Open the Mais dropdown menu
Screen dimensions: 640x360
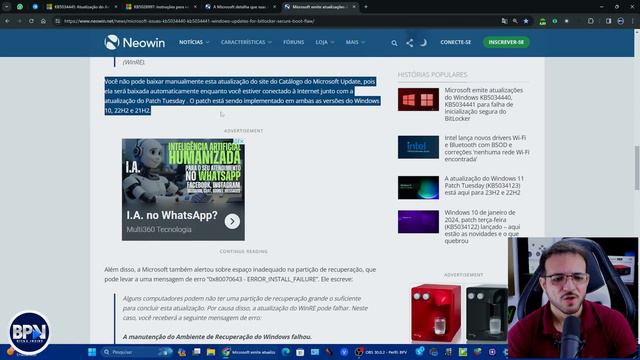coord(355,42)
